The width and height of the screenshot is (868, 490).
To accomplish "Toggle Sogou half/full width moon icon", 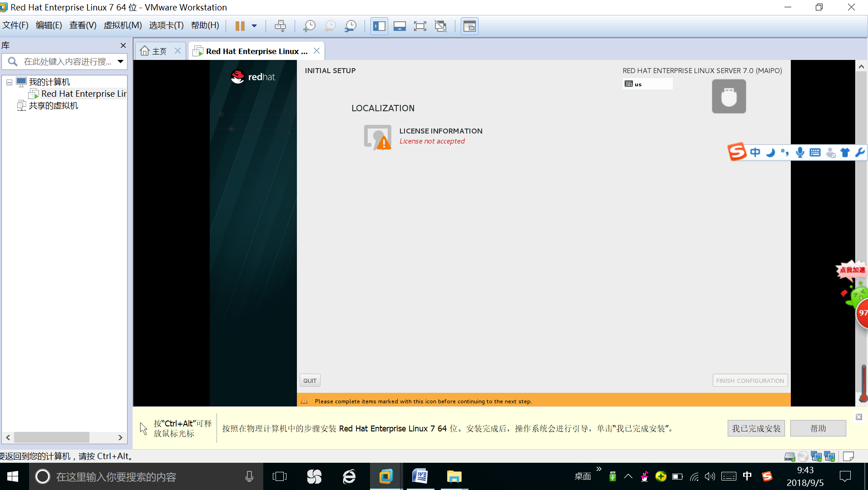I will (x=770, y=153).
